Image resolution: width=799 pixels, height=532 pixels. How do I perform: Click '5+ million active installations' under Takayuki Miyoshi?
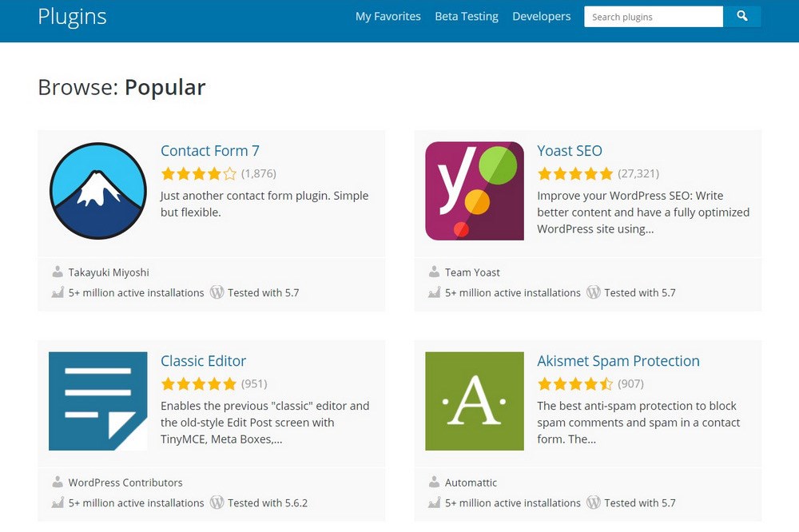tap(136, 293)
